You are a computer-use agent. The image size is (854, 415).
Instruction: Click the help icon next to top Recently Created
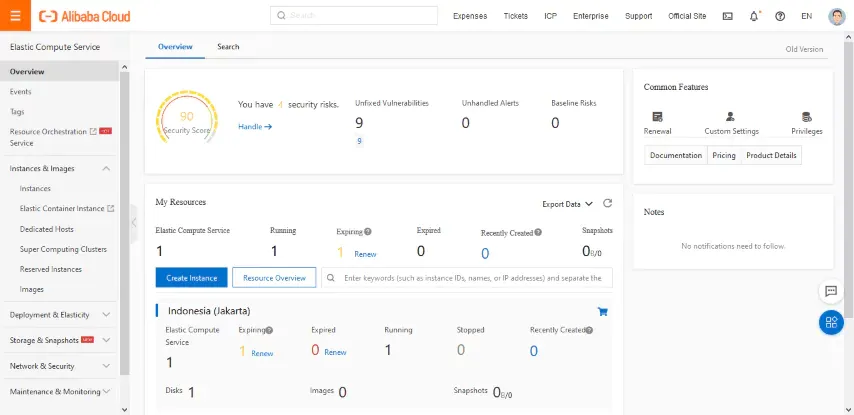(x=538, y=232)
